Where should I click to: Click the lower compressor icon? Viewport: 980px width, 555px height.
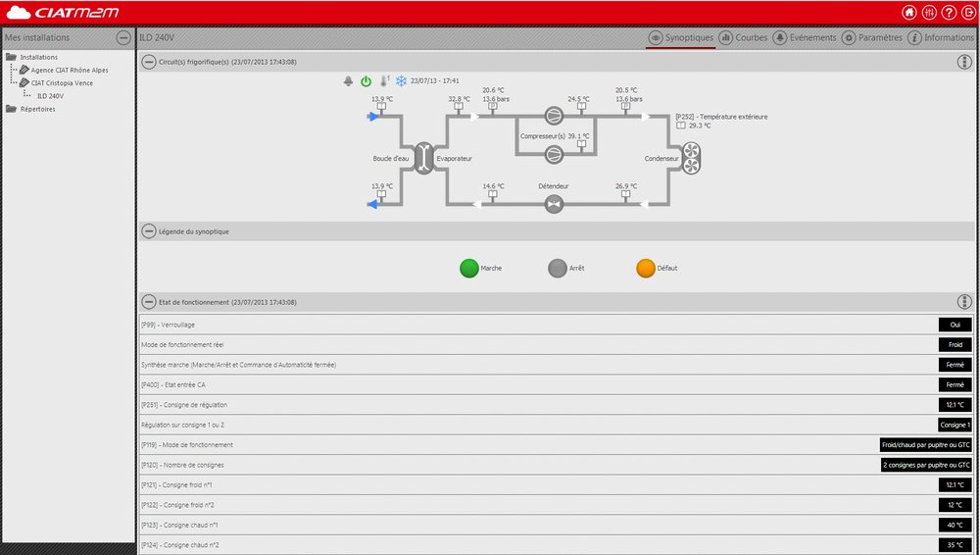coord(554,155)
